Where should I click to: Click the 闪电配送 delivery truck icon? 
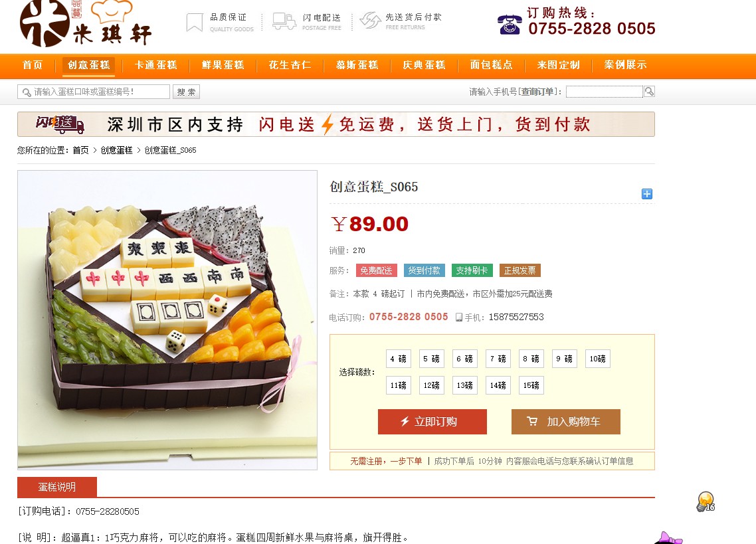pyautogui.click(x=284, y=21)
